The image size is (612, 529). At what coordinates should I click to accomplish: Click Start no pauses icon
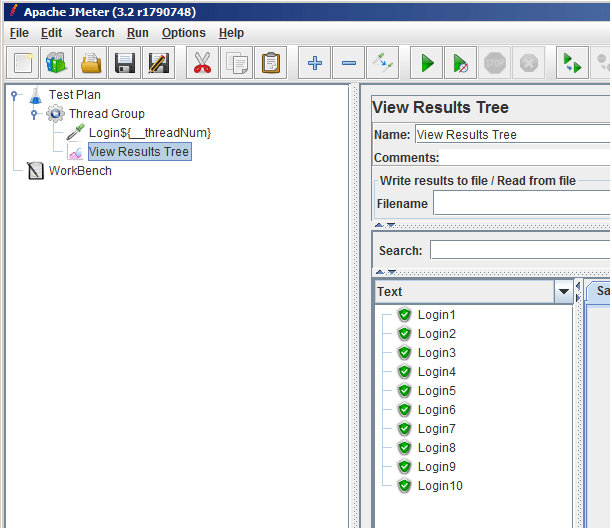461,63
